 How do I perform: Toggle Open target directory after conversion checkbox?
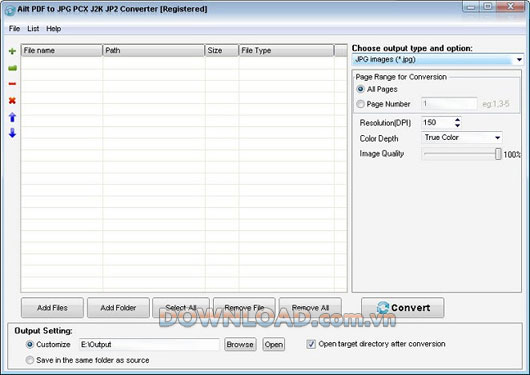coord(311,344)
